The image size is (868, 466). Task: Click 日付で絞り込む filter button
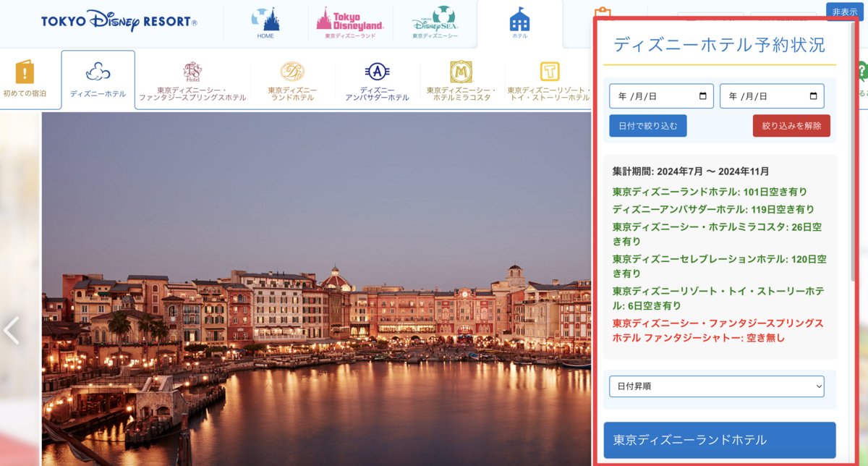click(648, 126)
